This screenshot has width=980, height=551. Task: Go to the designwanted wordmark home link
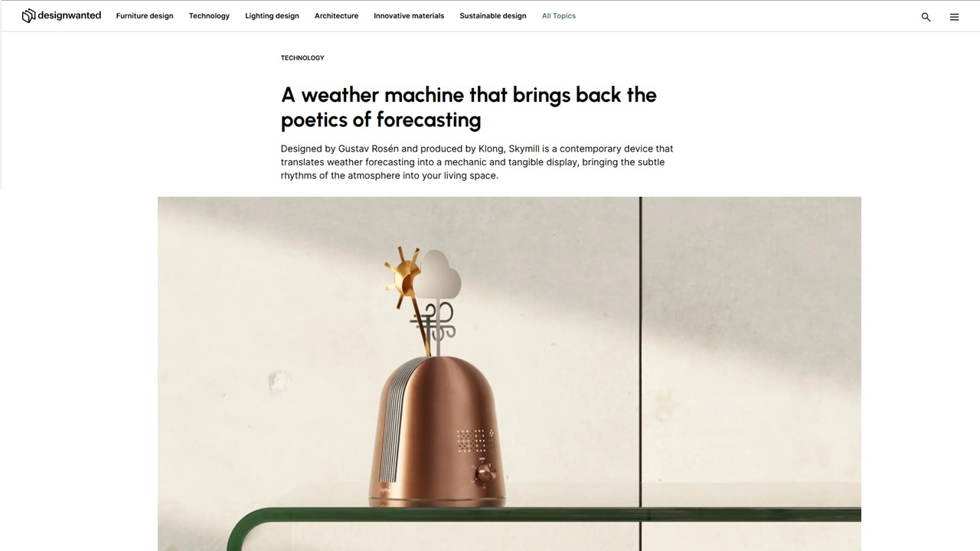pos(69,15)
